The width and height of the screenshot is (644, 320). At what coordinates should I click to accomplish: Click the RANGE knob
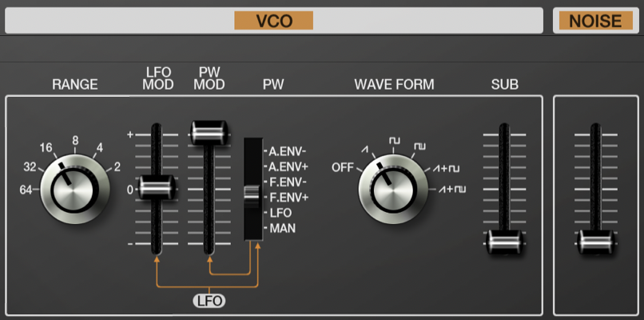pyautogui.click(x=75, y=190)
